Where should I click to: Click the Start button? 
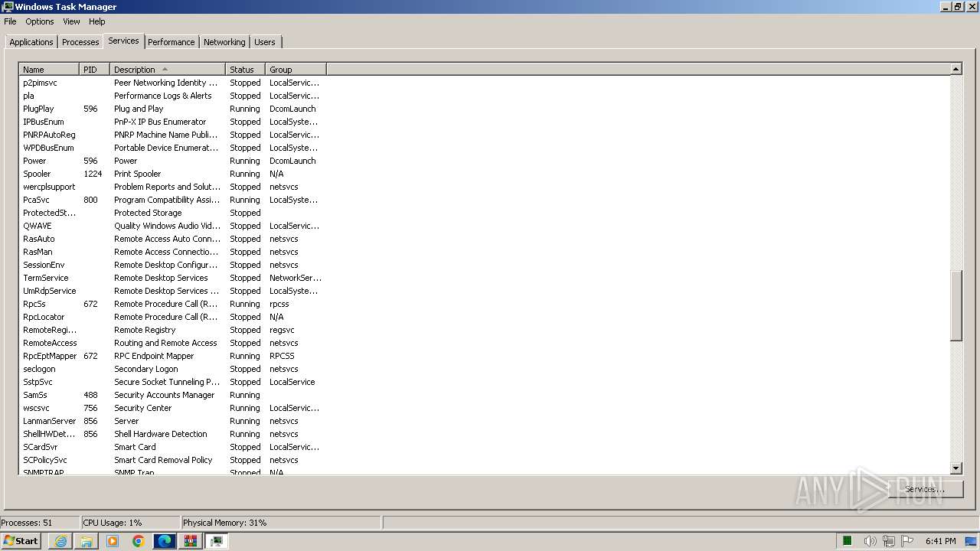(21, 541)
